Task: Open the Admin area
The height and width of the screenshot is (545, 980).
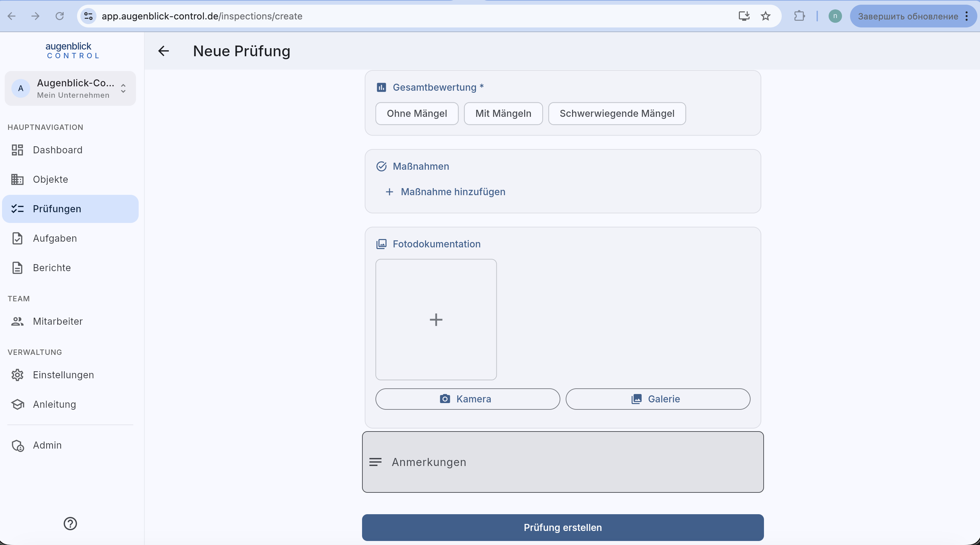Action: (x=70, y=445)
